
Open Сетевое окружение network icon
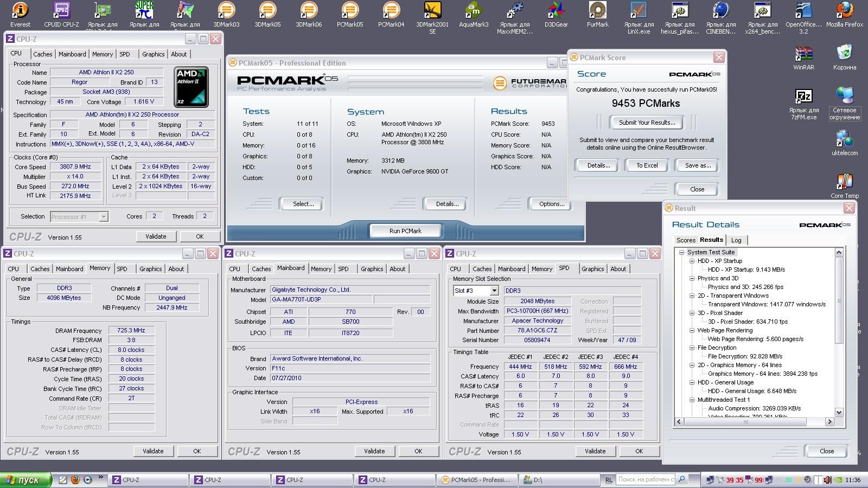pyautogui.click(x=845, y=104)
